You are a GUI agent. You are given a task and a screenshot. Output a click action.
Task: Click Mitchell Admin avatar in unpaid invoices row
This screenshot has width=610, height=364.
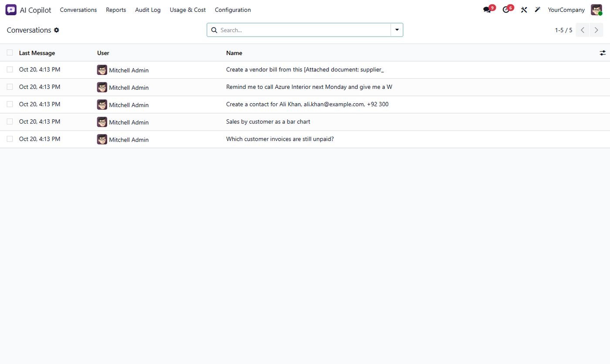tap(102, 139)
